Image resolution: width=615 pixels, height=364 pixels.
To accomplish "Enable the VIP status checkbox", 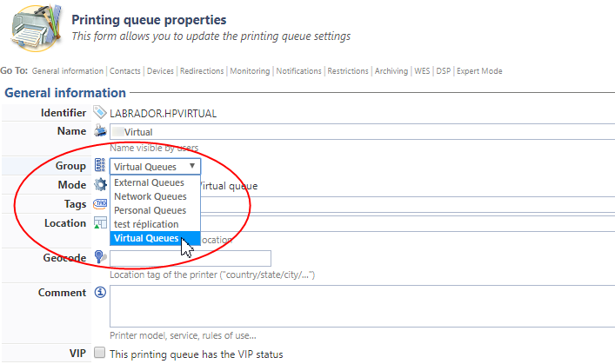I will coord(99,354).
